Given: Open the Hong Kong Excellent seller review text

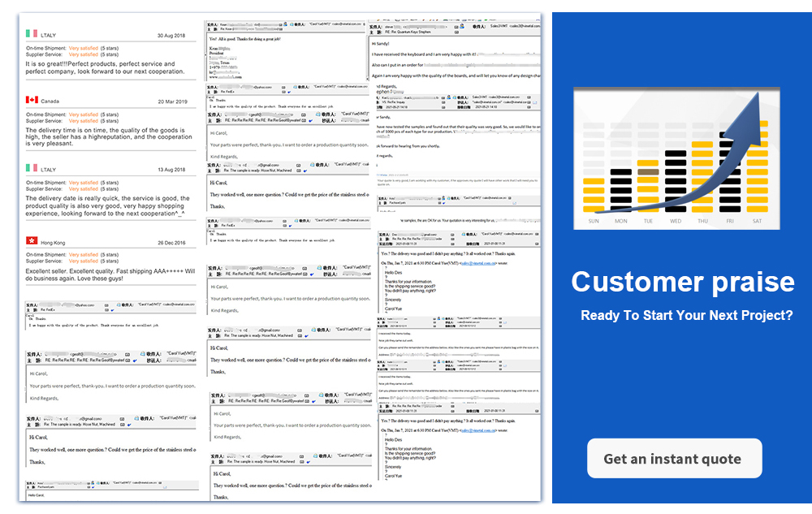Looking at the screenshot, I should click(110, 274).
